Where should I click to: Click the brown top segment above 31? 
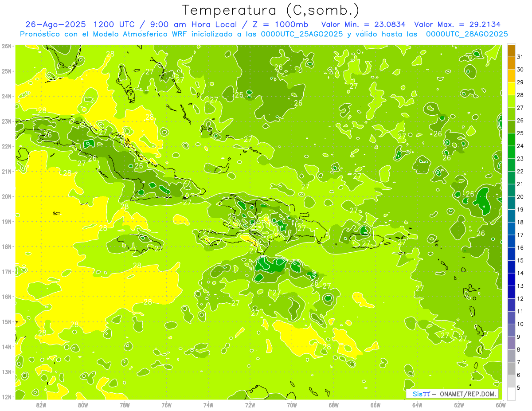pos(511,51)
